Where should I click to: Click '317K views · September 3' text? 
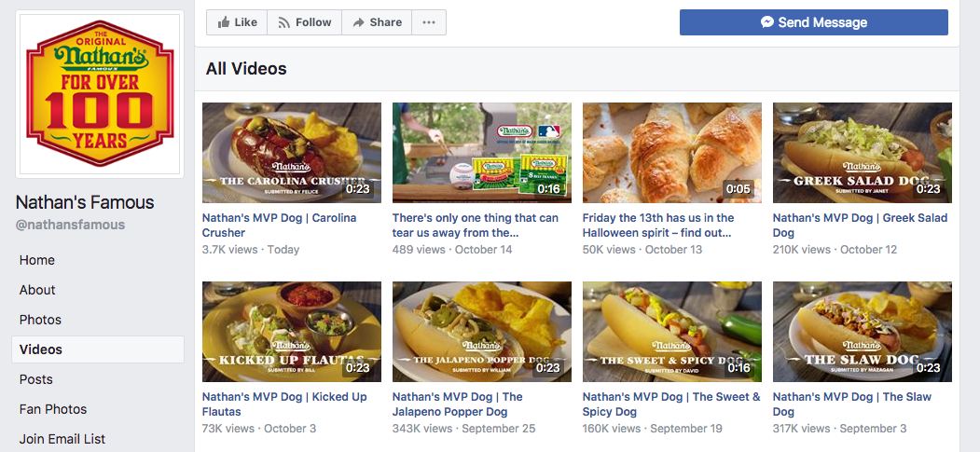840,429
